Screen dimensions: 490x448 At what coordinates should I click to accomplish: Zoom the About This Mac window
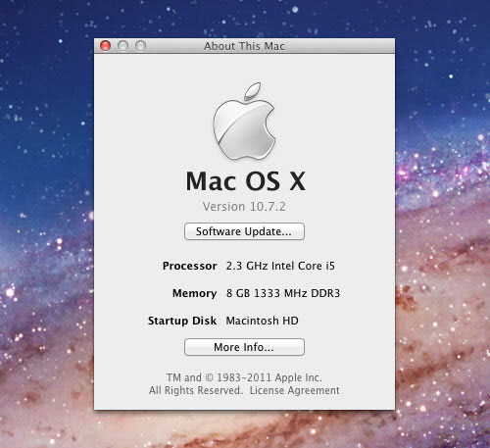[x=140, y=46]
